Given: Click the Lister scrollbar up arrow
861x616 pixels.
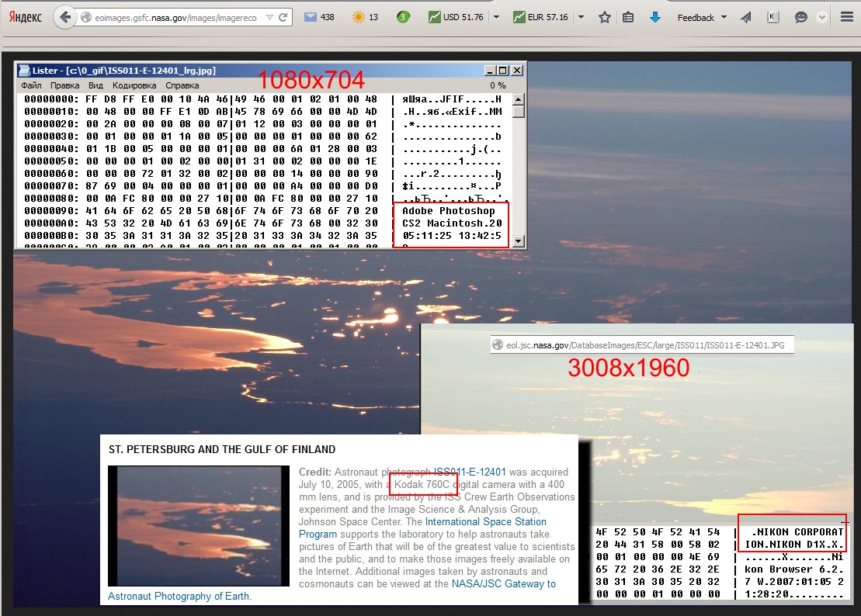Looking at the screenshot, I should point(518,99).
